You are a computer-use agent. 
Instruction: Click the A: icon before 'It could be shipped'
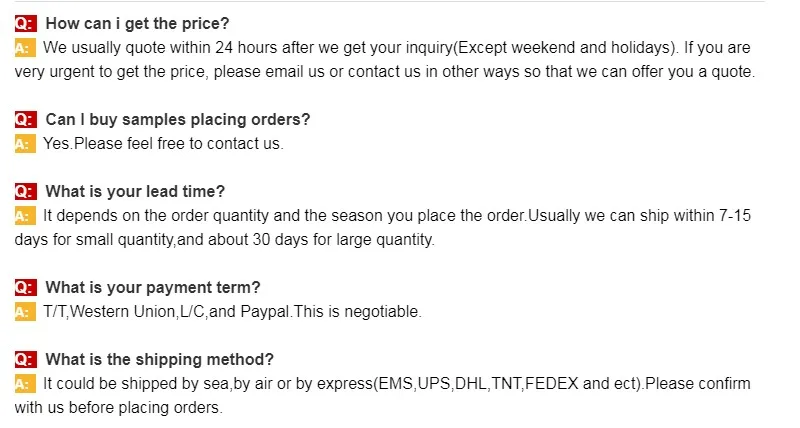[25, 383]
